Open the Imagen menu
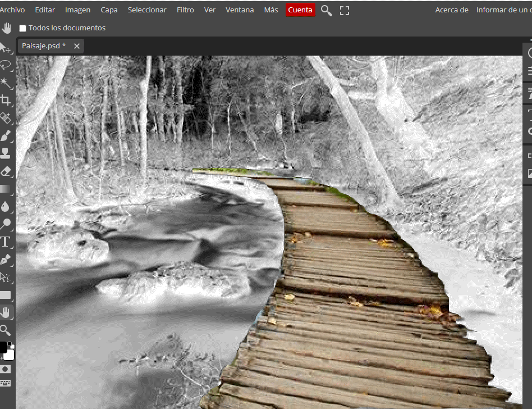The image size is (532, 409). (77, 10)
